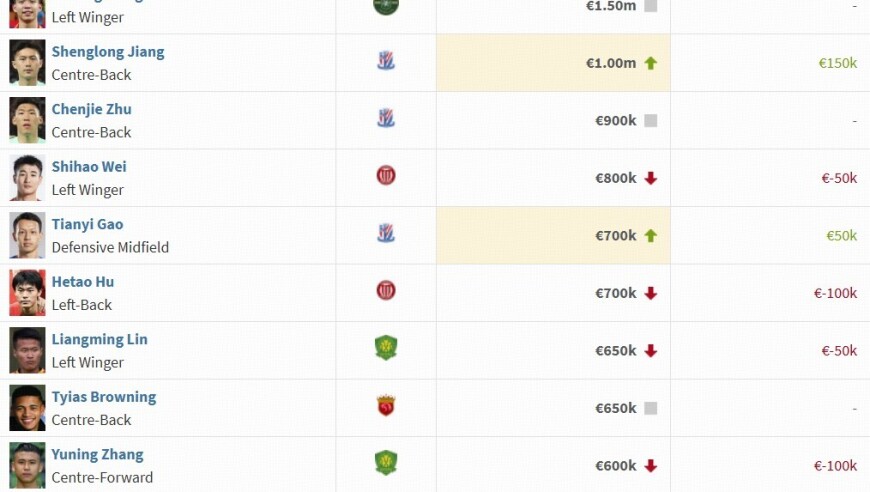Click Liangming Lin portrait thumbnail

tap(28, 350)
